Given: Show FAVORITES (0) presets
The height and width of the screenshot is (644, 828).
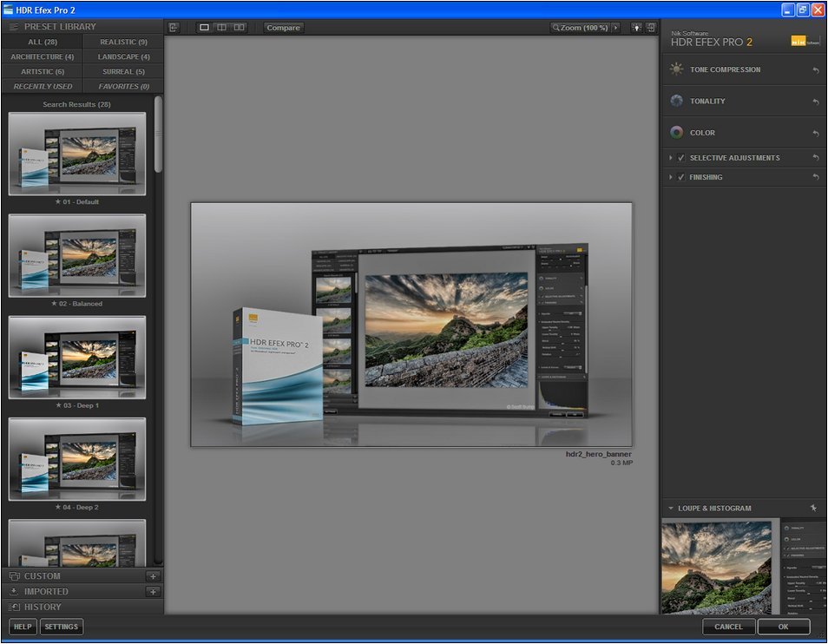Looking at the screenshot, I should (123, 86).
